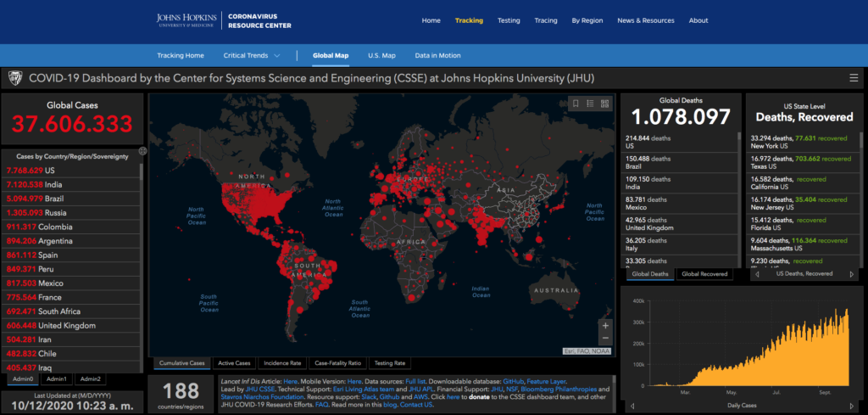Open the bookmarks icon on the map
868x415 pixels.
point(576,104)
